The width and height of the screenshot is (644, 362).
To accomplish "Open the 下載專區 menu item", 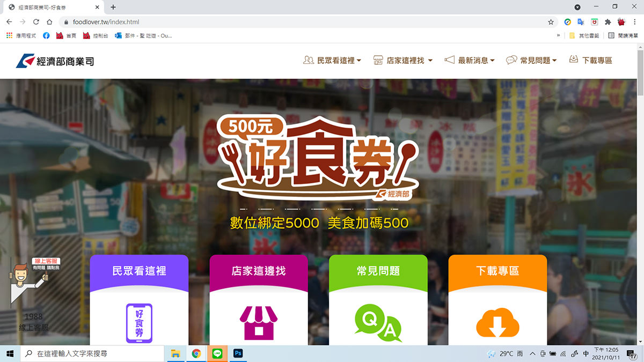I will click(590, 61).
